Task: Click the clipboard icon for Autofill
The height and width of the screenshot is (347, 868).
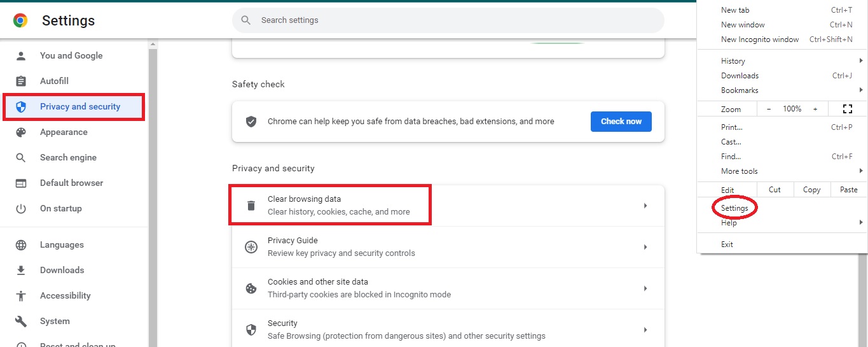Action: (x=21, y=81)
